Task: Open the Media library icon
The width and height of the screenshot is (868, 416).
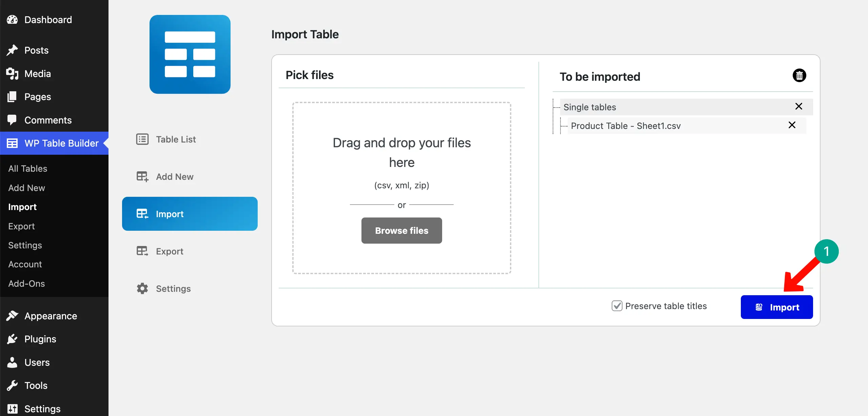Action: pos(13,73)
